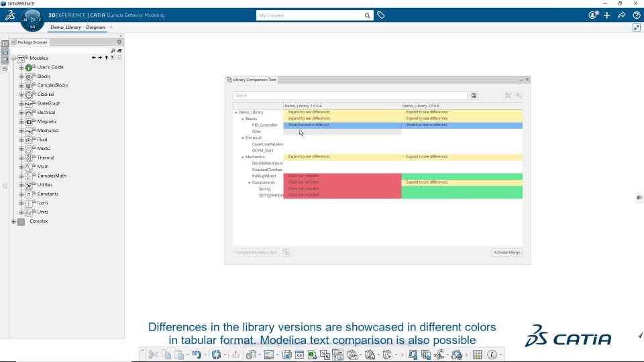Select the Package Browser panel tab
This screenshot has width=644, height=362.
coord(30,42)
